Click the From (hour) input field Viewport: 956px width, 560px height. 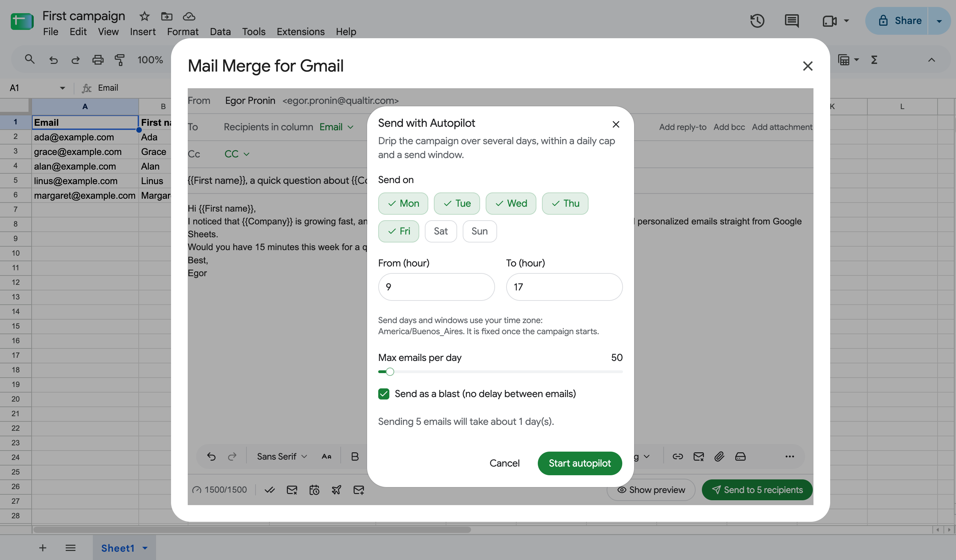436,287
